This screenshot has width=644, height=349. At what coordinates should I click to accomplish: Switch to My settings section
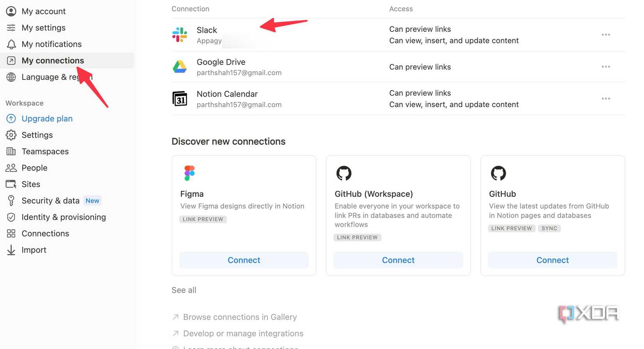[x=43, y=27]
